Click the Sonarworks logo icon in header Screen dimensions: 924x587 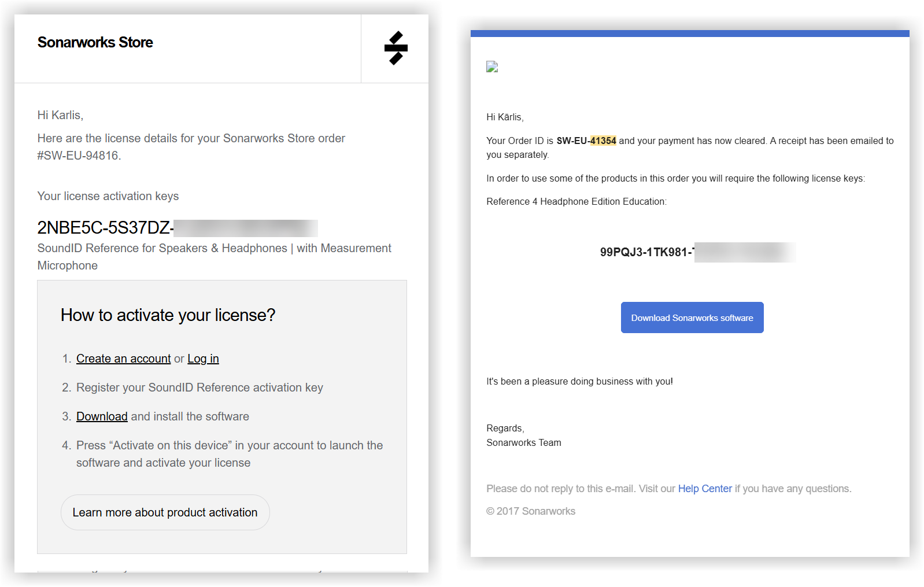(396, 48)
